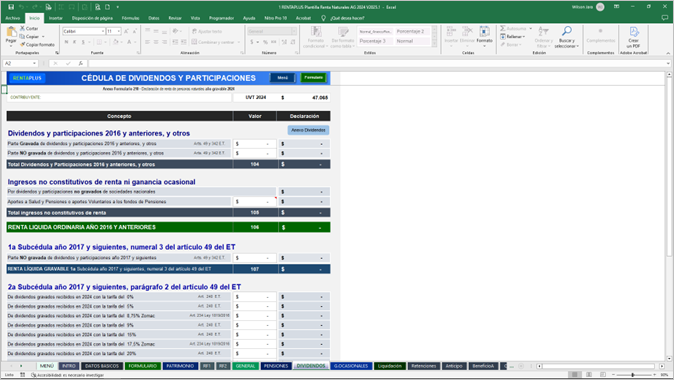Open PENSIONES sheet tab
This screenshot has width=674, height=380.
276,366
